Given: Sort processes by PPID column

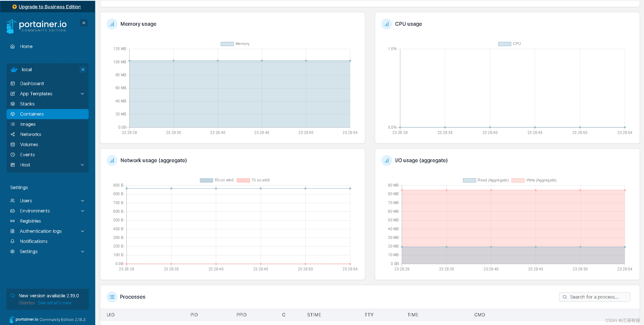Looking at the screenshot, I should [241, 315].
